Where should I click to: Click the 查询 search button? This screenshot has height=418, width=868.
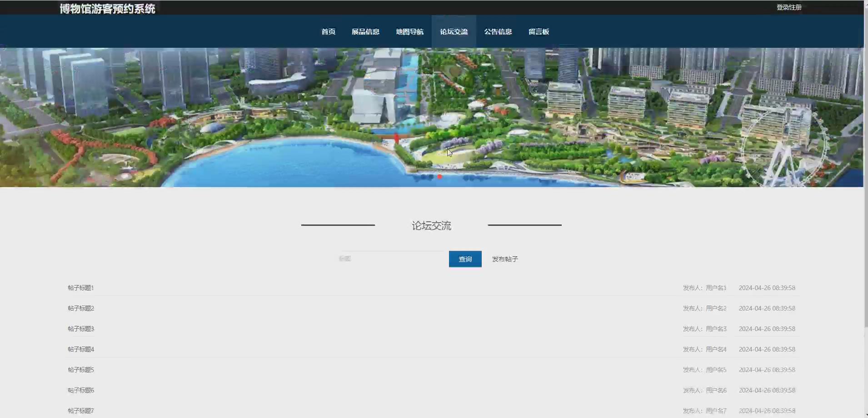[465, 259]
